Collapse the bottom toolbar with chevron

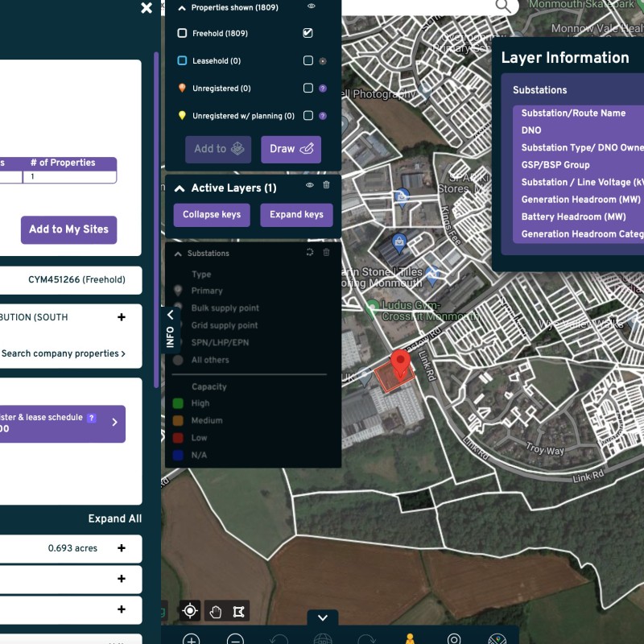[x=323, y=617]
